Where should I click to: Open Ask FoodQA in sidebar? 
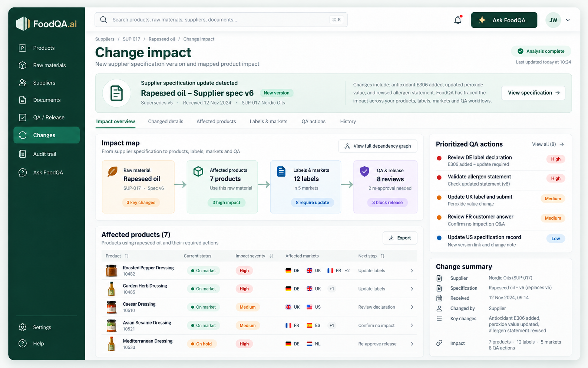pyautogui.click(x=47, y=172)
